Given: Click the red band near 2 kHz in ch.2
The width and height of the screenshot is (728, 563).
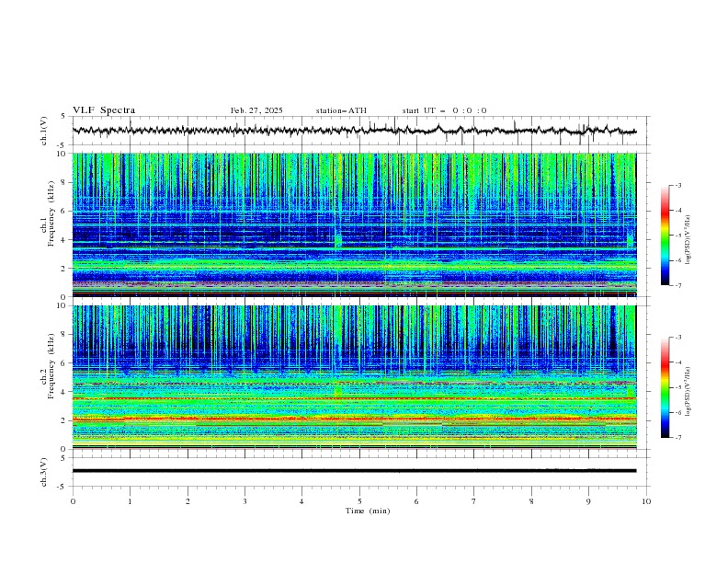Looking at the screenshot, I should point(354,419).
